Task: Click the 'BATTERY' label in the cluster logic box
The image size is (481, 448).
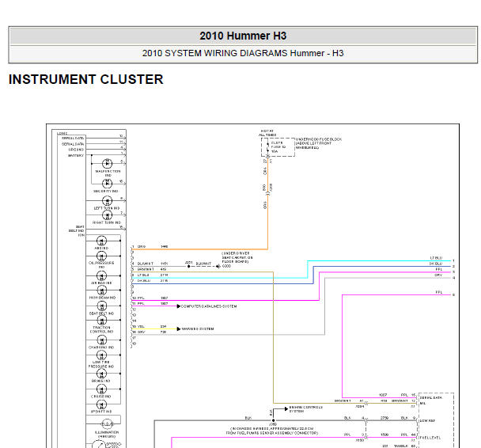Action: [x=76, y=156]
